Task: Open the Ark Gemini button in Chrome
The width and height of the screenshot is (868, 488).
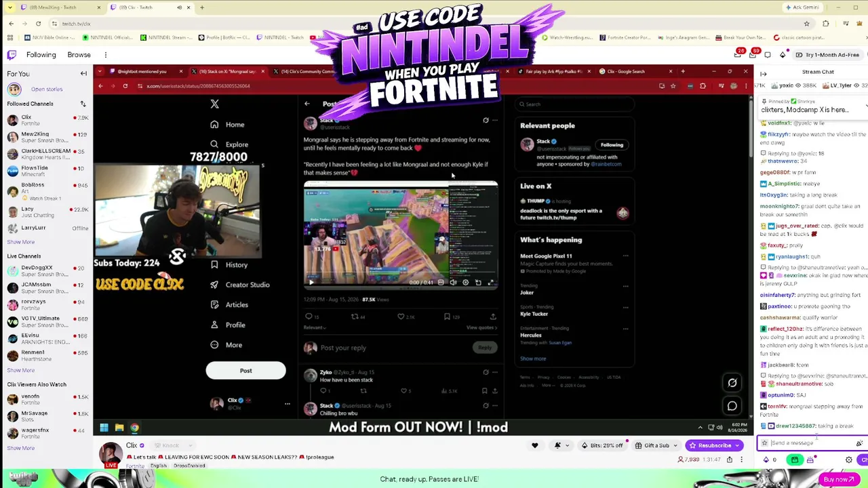Action: point(802,7)
